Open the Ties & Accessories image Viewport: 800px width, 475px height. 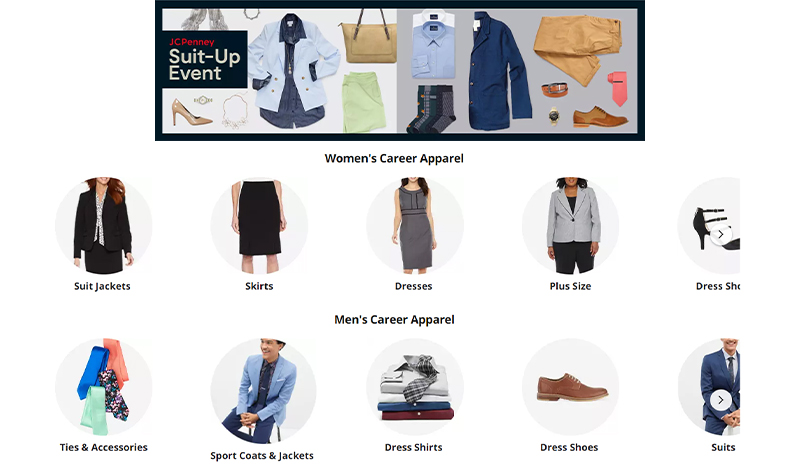104,387
